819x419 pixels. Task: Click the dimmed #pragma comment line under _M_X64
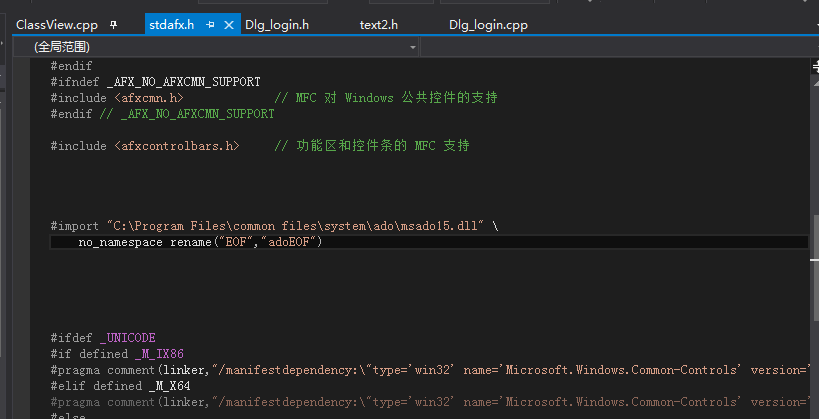[x=431, y=402]
